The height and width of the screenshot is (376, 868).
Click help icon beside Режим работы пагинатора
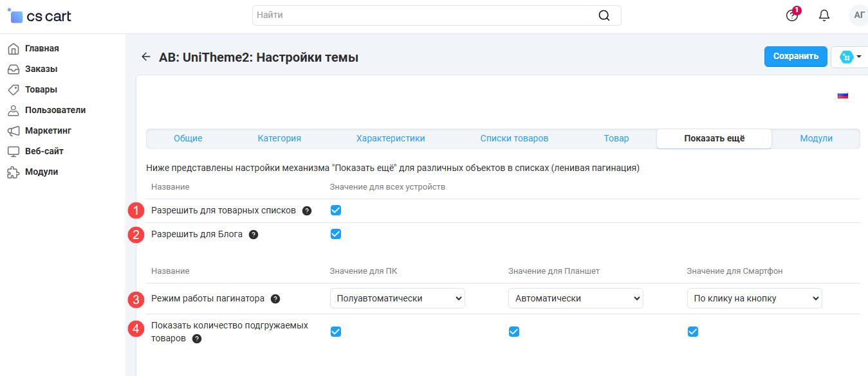(x=275, y=299)
